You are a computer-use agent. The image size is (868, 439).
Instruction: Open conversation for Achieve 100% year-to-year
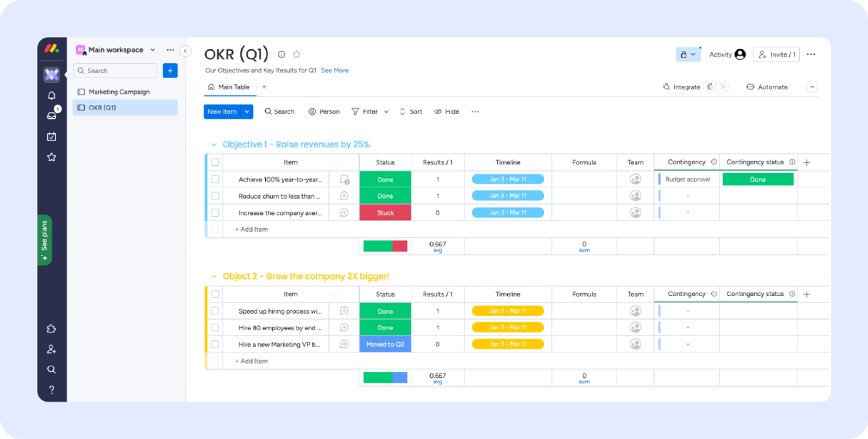(344, 180)
